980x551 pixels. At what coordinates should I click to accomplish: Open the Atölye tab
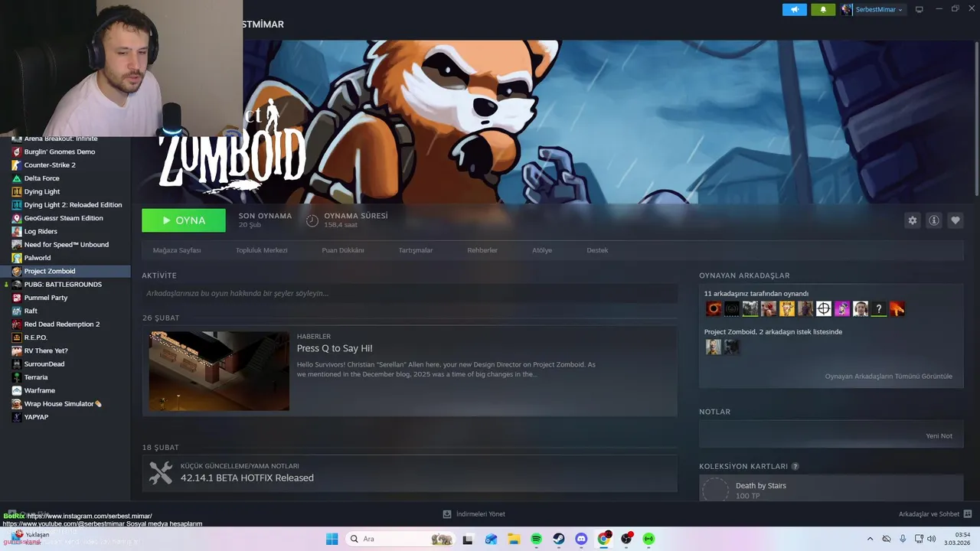(542, 250)
